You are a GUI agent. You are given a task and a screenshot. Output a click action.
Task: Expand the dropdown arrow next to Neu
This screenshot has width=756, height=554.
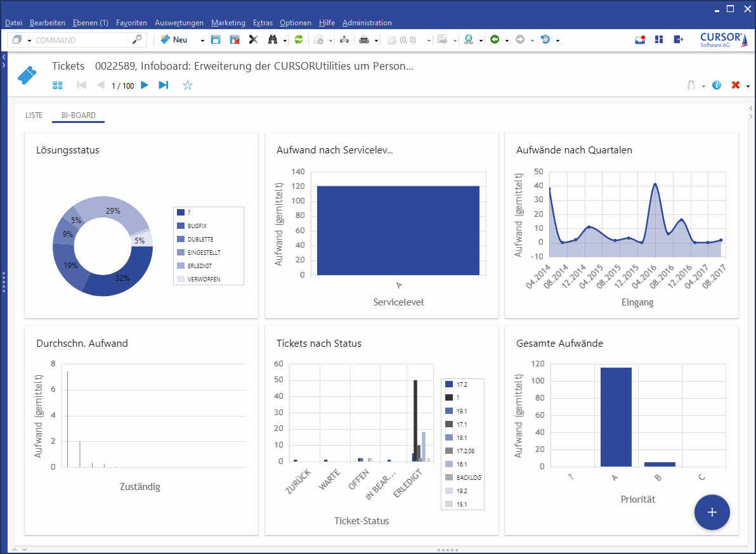[x=202, y=41]
